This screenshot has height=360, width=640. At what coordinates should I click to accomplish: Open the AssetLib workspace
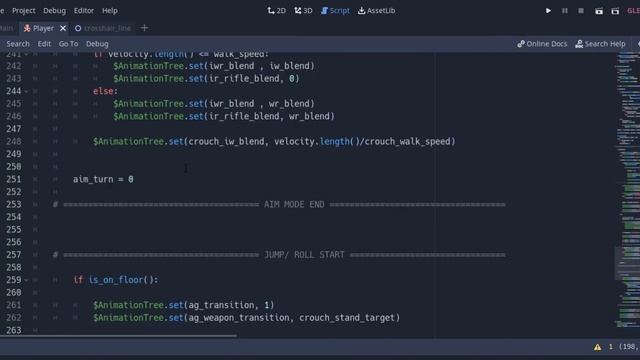(x=376, y=11)
